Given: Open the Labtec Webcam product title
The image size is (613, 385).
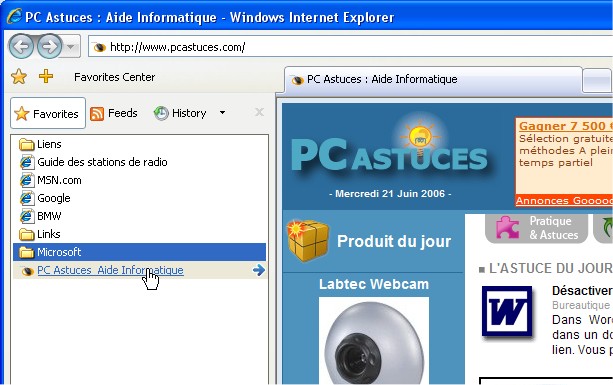Looking at the screenshot, I should pos(374,284).
